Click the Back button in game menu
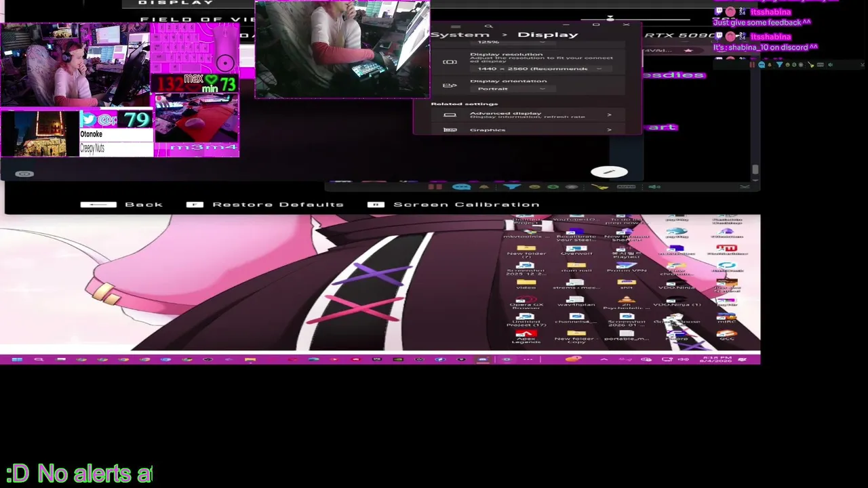This screenshot has height=488, width=868. [121, 205]
